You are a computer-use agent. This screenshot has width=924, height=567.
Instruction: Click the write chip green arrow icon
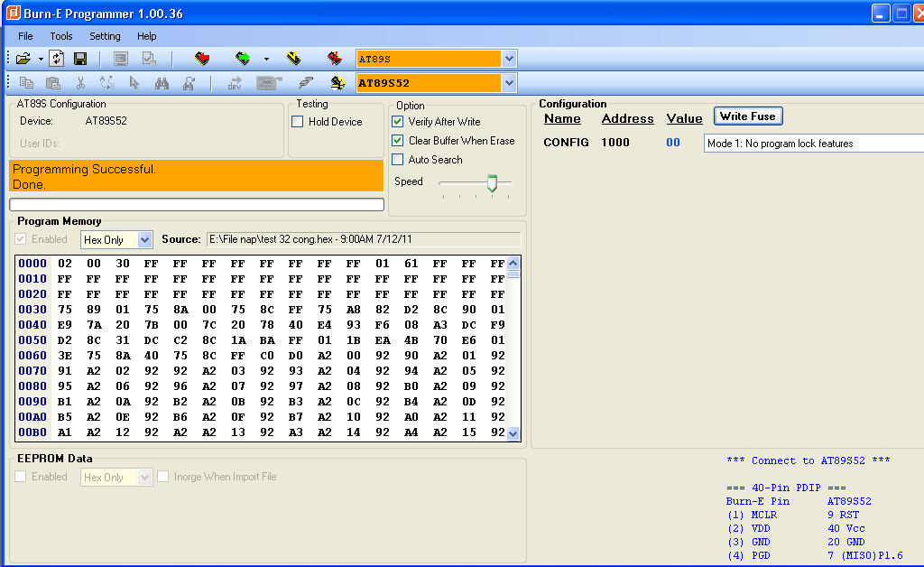(243, 59)
